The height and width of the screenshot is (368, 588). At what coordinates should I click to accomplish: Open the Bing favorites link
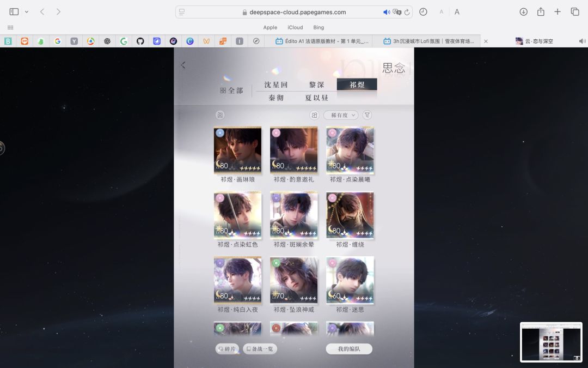coord(318,27)
